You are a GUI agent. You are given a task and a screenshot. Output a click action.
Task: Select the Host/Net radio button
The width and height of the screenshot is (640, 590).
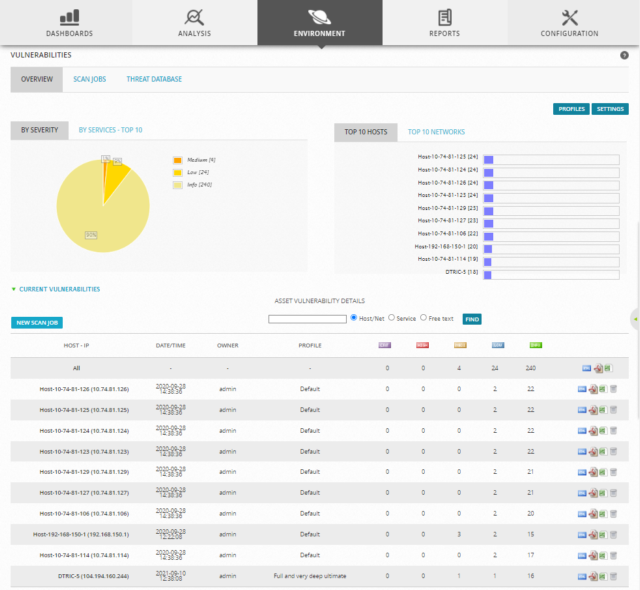(354, 318)
